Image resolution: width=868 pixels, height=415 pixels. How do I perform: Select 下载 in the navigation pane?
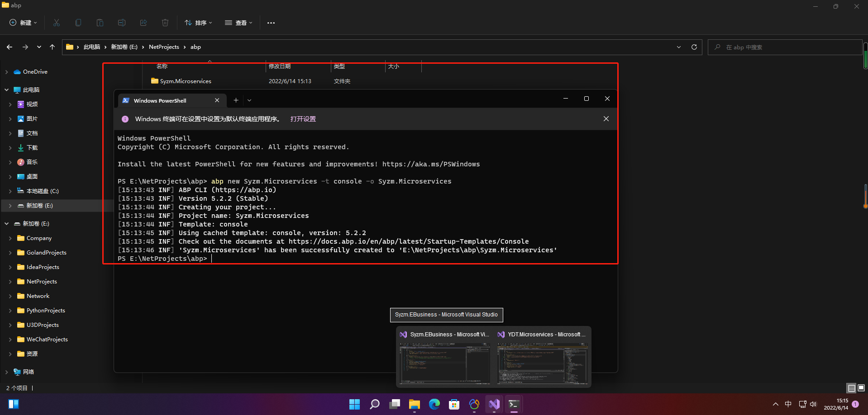32,148
